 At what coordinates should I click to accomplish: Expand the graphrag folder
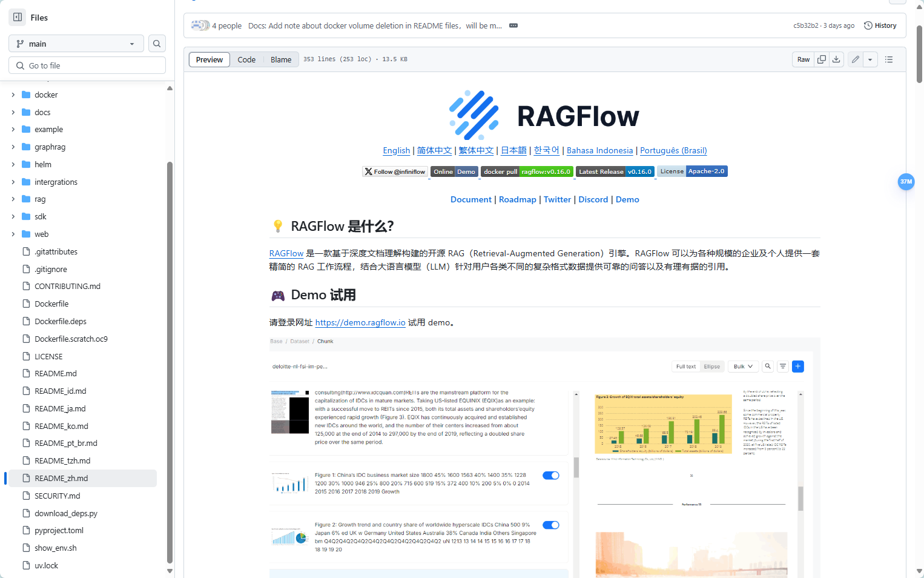(13, 147)
